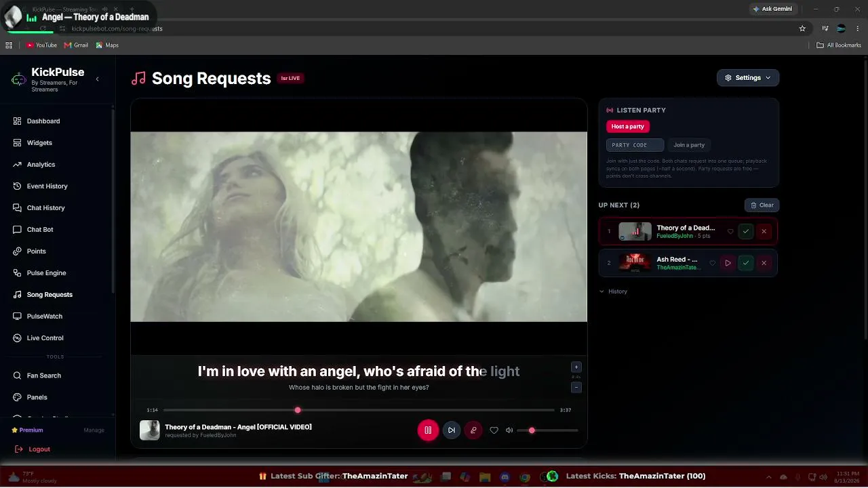The height and width of the screenshot is (488, 868).
Task: Open Chat History in the sidebar
Action: coord(45,208)
